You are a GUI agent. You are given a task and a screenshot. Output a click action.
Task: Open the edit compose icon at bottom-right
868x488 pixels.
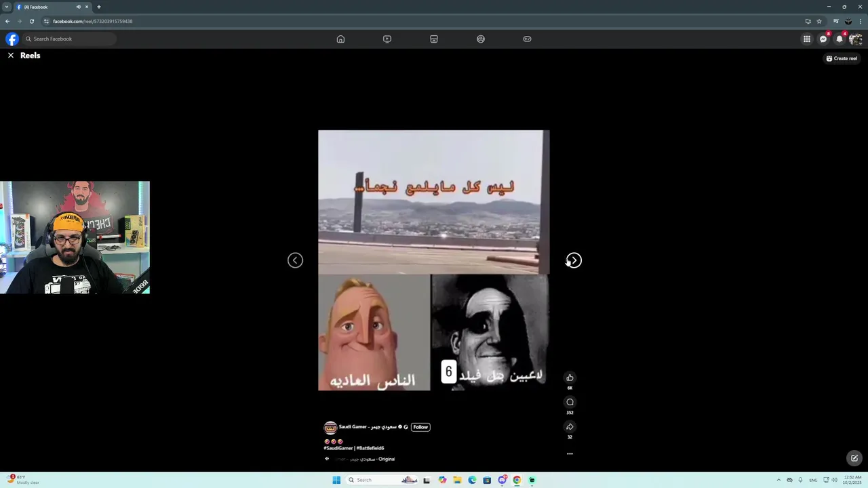(x=854, y=458)
